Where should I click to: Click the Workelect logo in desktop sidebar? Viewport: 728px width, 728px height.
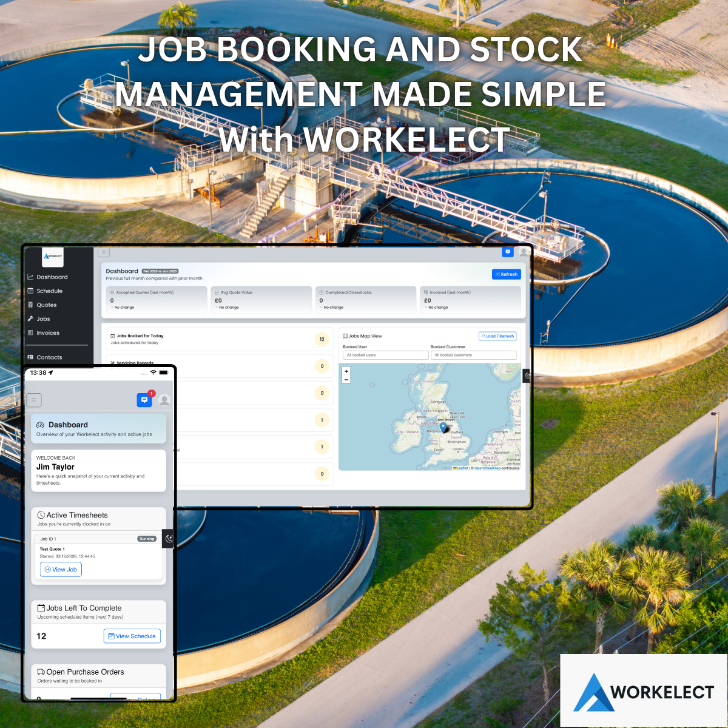53,257
